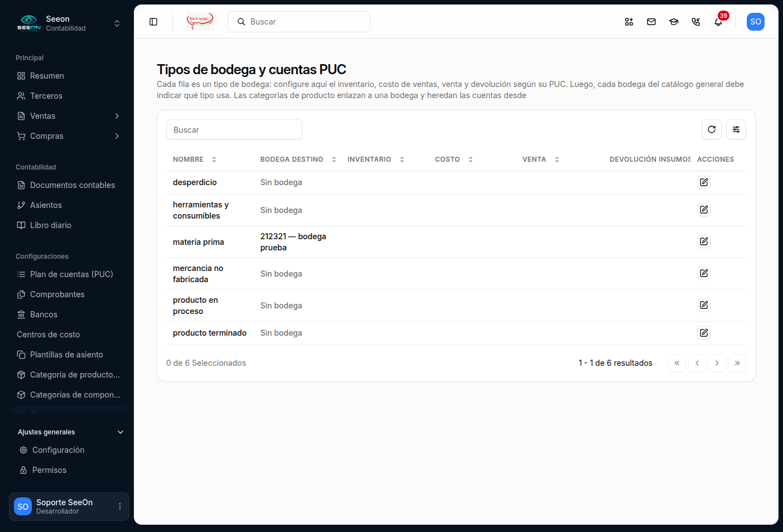Viewport: 783px width, 532px height.
Task: Click the phone call icon in header
Action: coord(696,22)
